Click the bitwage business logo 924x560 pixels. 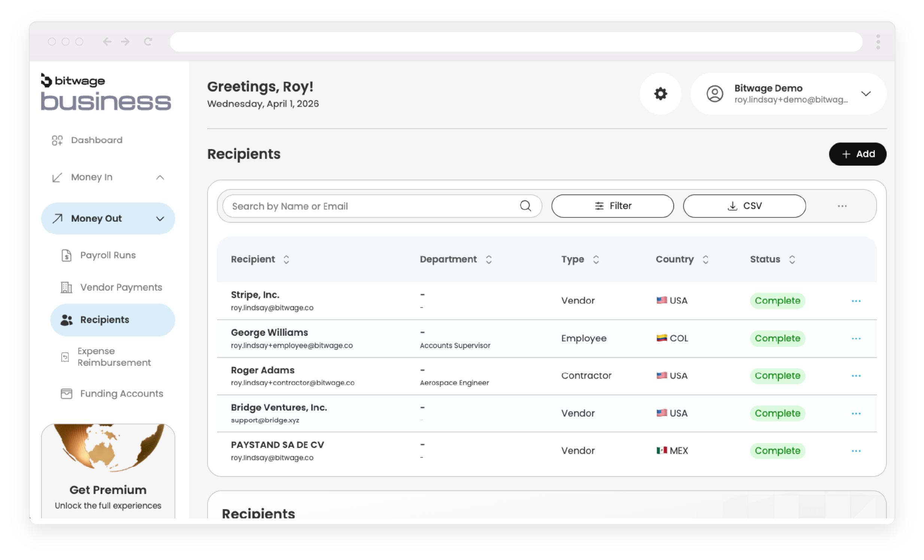point(106,92)
